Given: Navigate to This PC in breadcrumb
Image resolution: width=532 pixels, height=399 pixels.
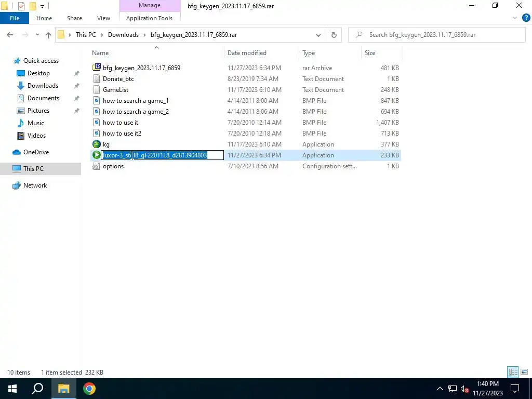Looking at the screenshot, I should pos(86,35).
